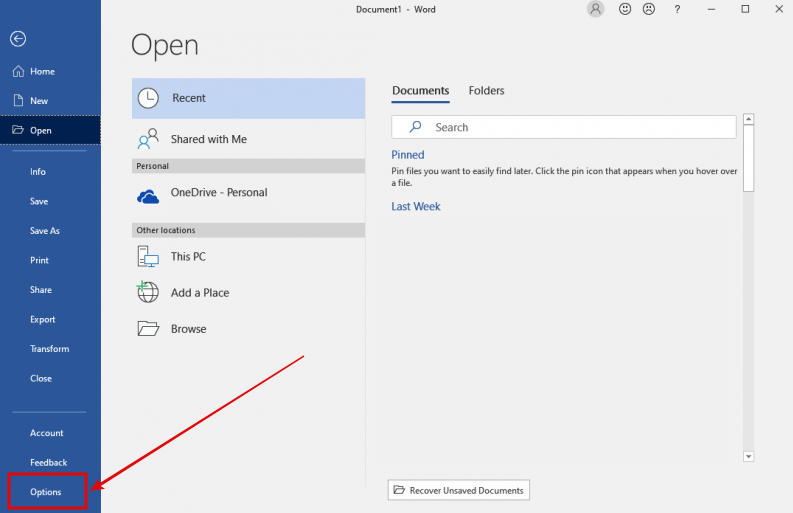The height and width of the screenshot is (513, 793).
Task: Click the frown face feedback icon
Action: coord(649,9)
